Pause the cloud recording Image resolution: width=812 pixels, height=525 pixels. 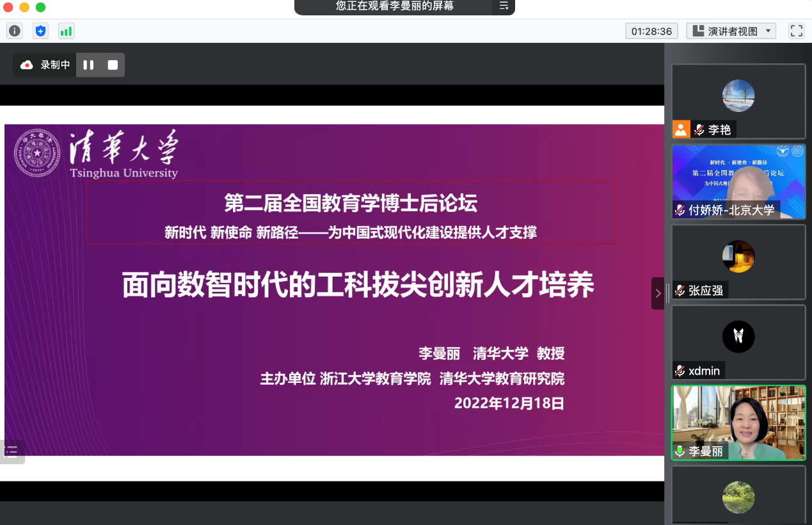coord(88,65)
